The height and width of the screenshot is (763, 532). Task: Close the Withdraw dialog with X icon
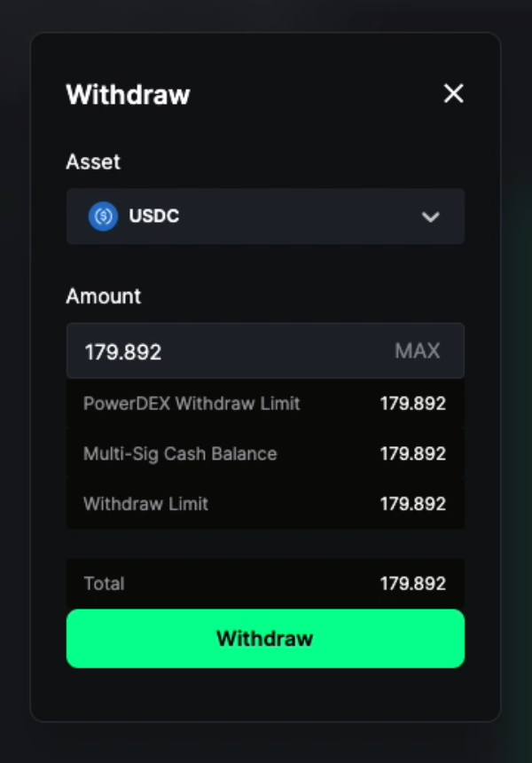pos(453,93)
